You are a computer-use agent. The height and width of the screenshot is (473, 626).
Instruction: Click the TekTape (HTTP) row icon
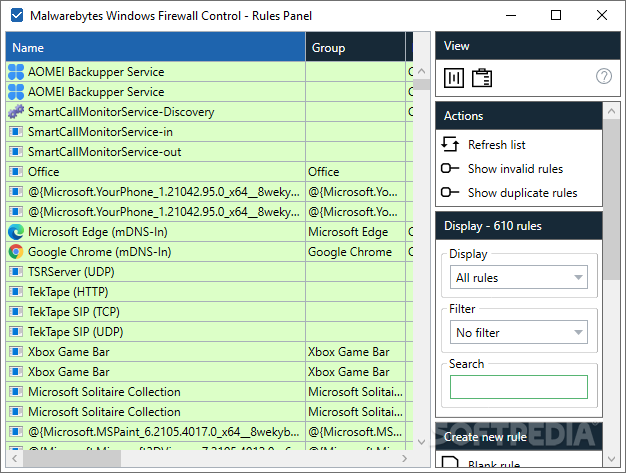[16, 292]
